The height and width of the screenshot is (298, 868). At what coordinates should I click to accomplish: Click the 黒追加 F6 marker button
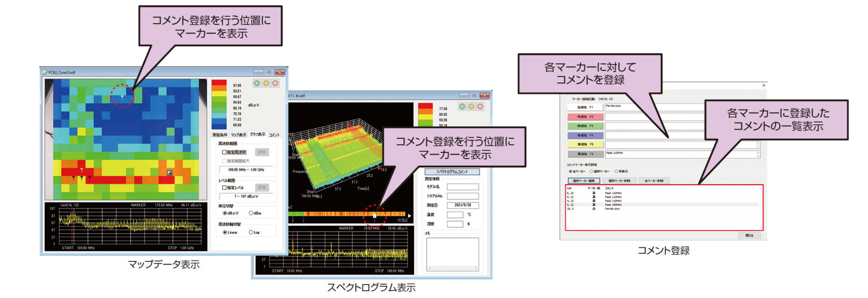coord(585,154)
